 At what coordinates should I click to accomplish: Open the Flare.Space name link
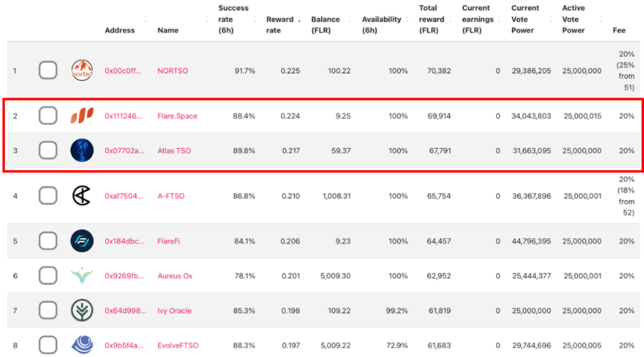177,116
